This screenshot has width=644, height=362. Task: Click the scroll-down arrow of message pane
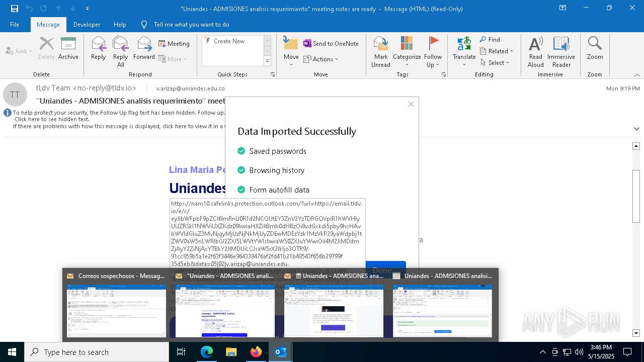coord(636,333)
